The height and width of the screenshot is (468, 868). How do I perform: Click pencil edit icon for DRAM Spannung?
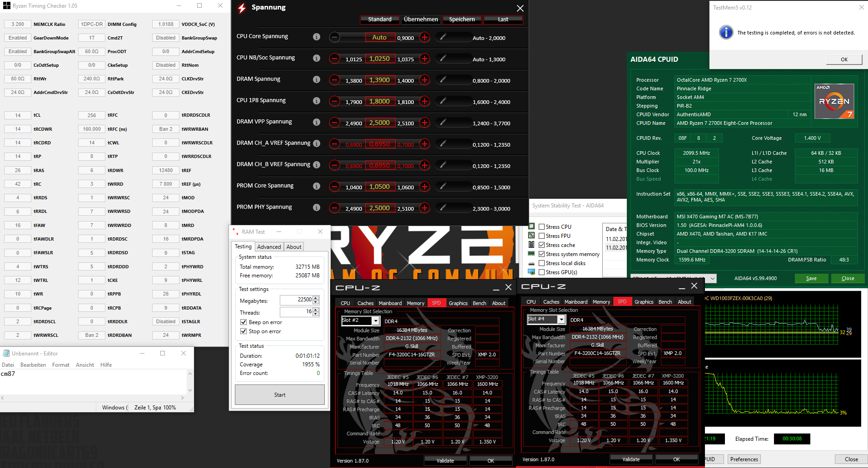click(443, 79)
